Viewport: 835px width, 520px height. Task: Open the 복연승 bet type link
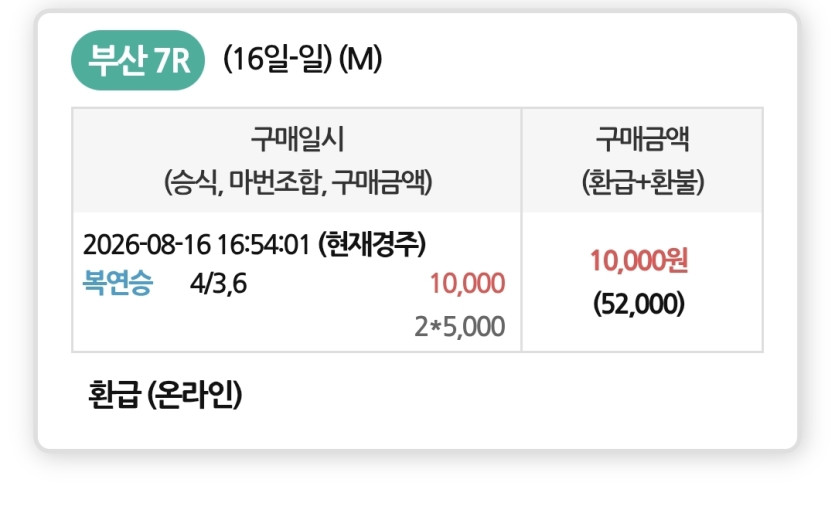tap(118, 282)
